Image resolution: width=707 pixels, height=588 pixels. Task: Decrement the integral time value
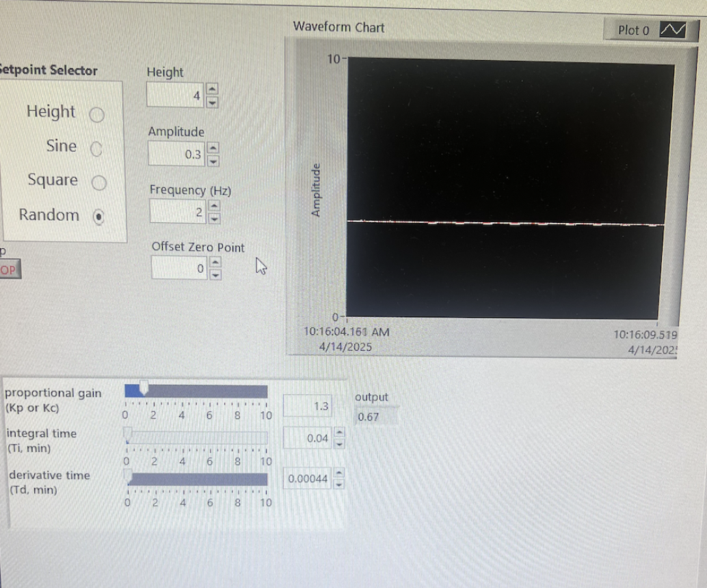[x=339, y=444]
